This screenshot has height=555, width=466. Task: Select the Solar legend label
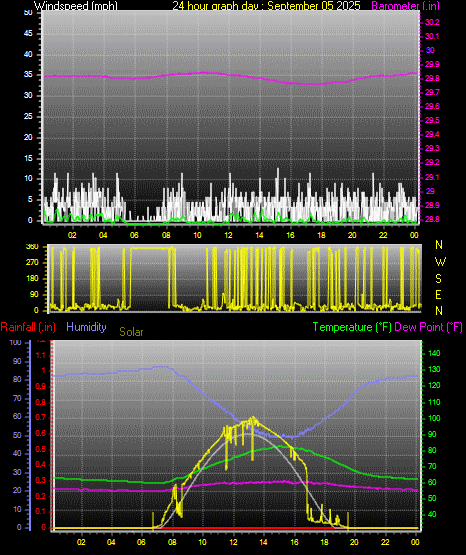[131, 332]
